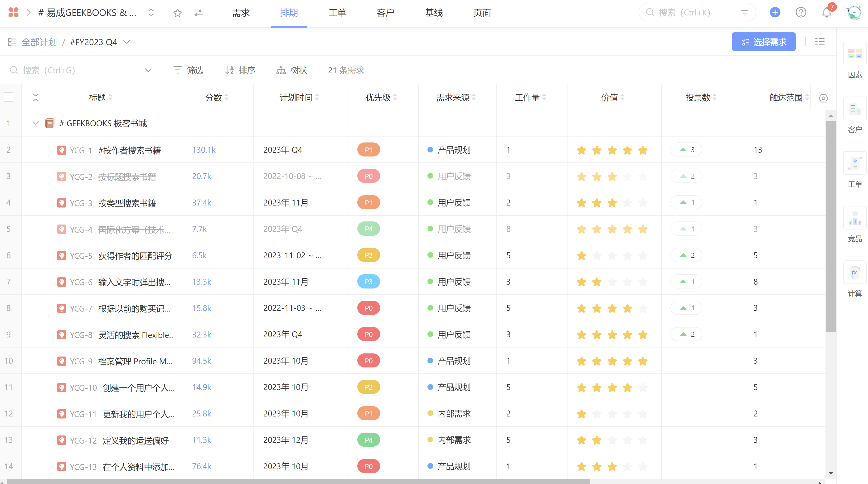Open requirement #按作者搜索书籍
The width and height of the screenshot is (868, 484).
(x=130, y=150)
